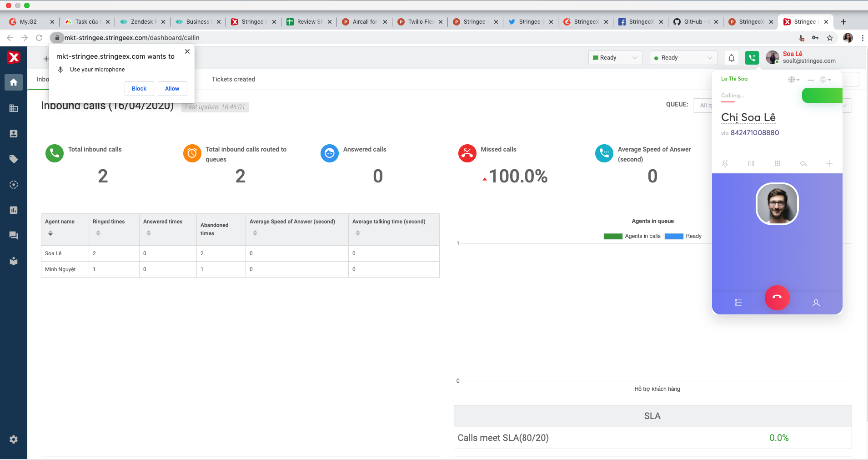Open the Soa Lê user profile
This screenshot has width=868, height=460.
801,57
